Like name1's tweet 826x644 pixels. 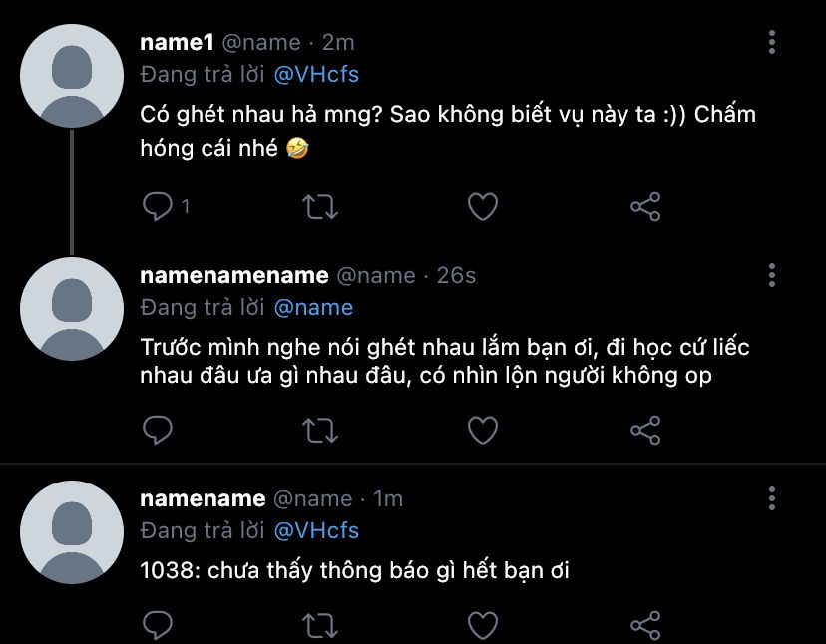483,206
